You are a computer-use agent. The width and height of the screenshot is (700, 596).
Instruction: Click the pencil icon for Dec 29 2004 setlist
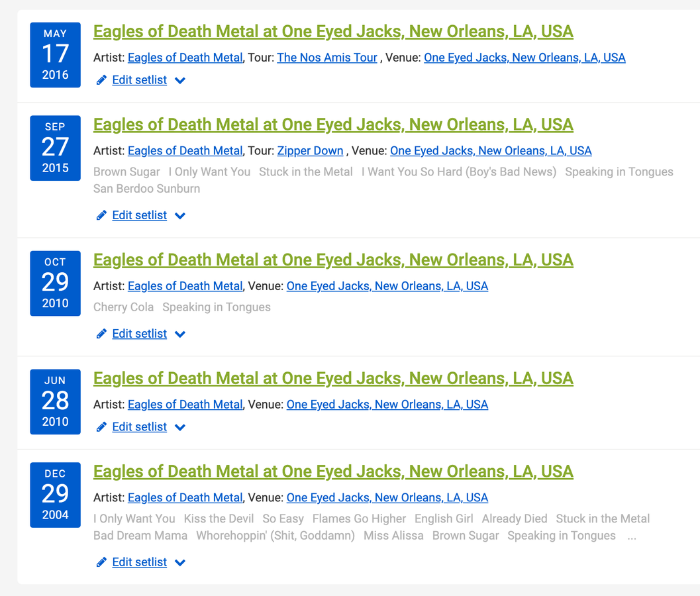[101, 562]
